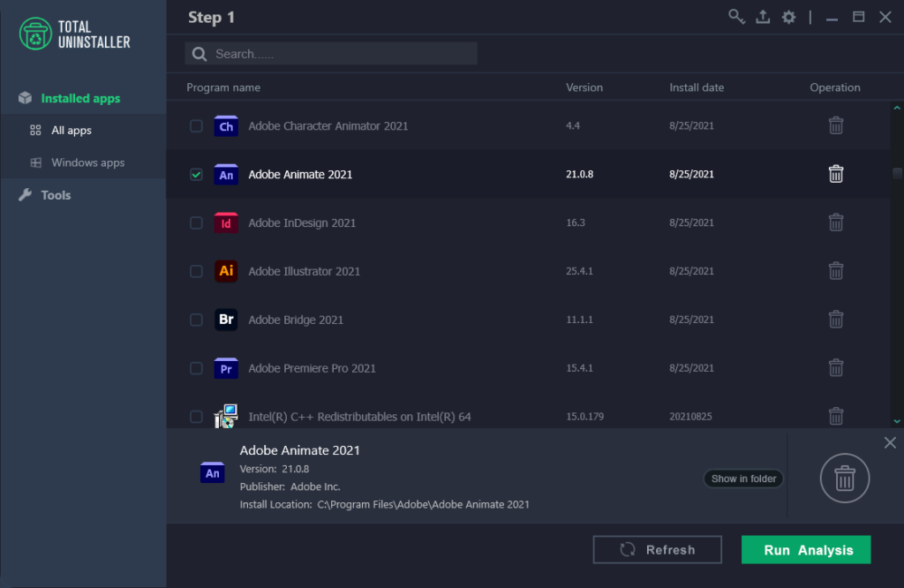Select the Adobe Illustrator 2021 app icon
The width and height of the screenshot is (904, 588).
click(x=226, y=271)
